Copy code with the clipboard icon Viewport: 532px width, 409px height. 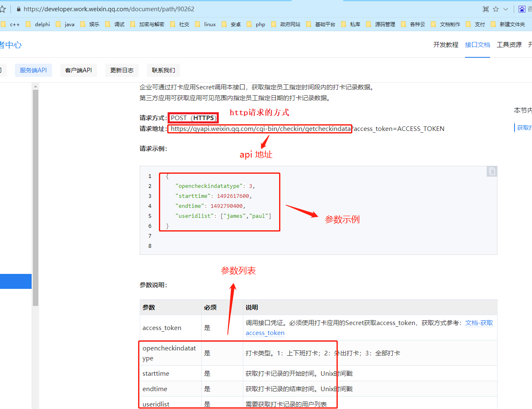point(492,171)
